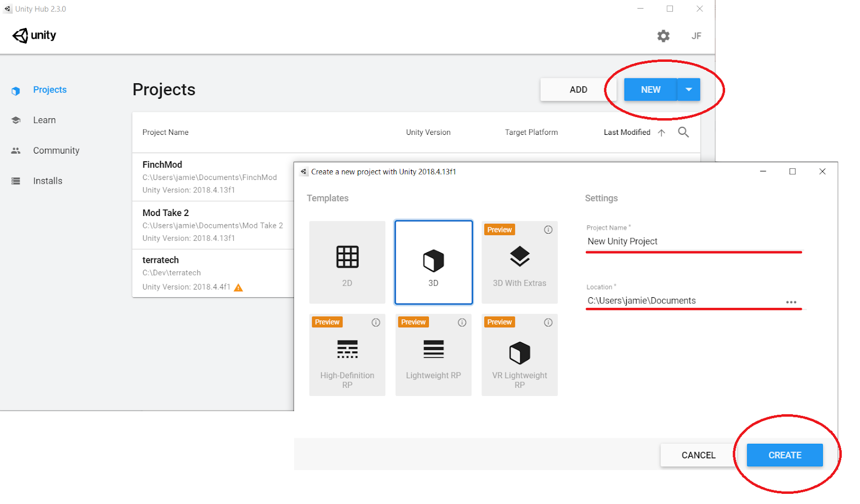This screenshot has width=860, height=504.
Task: Select the Projects cube icon in the sidebar
Action: point(16,91)
